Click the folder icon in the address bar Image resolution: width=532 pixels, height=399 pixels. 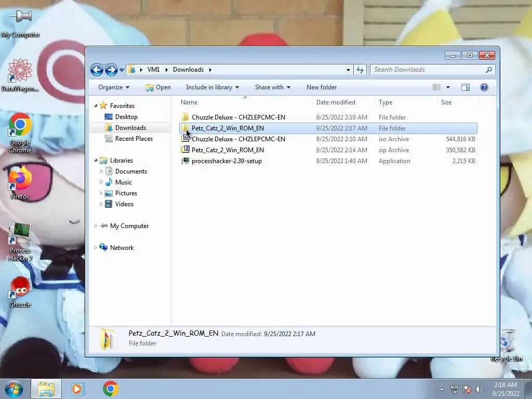pyautogui.click(x=131, y=70)
